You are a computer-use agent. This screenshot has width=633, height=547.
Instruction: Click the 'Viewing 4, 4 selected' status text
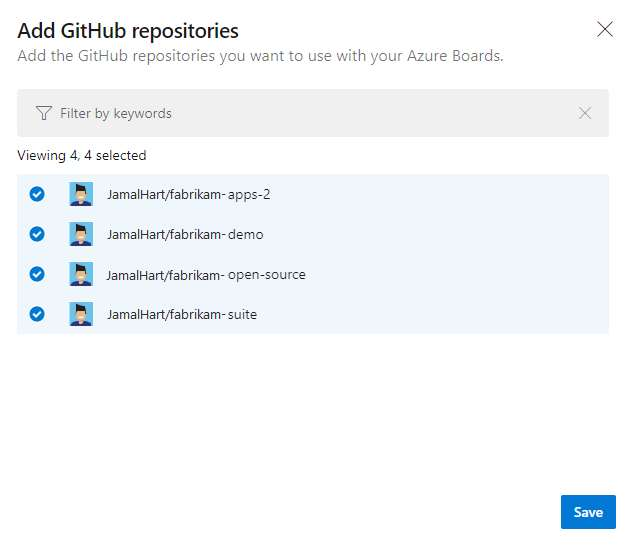[82, 155]
